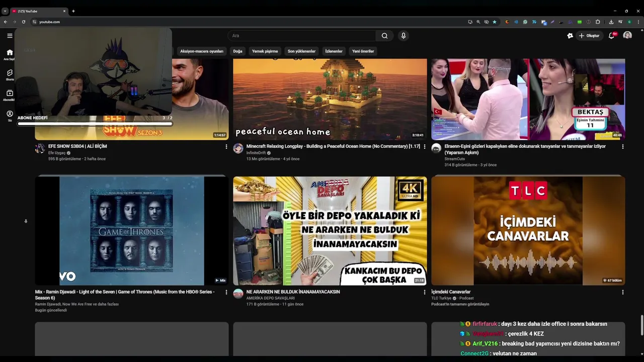Screen dimensions: 644x362
Task: Open the Chrome profile avatar
Action: click(x=630, y=22)
